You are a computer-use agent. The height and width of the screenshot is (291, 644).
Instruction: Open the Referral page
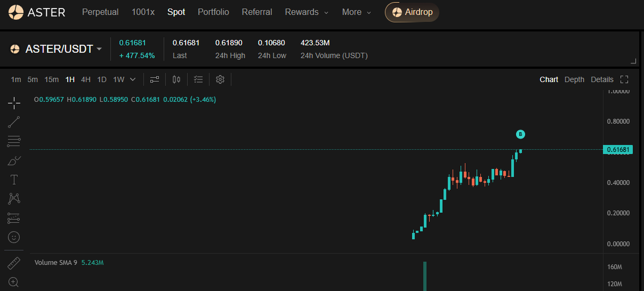(257, 12)
